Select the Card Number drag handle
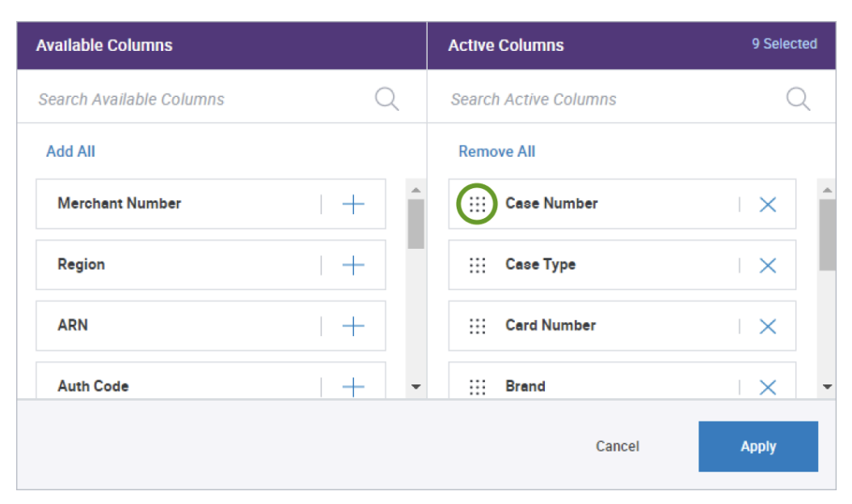852x504 pixels. (477, 326)
